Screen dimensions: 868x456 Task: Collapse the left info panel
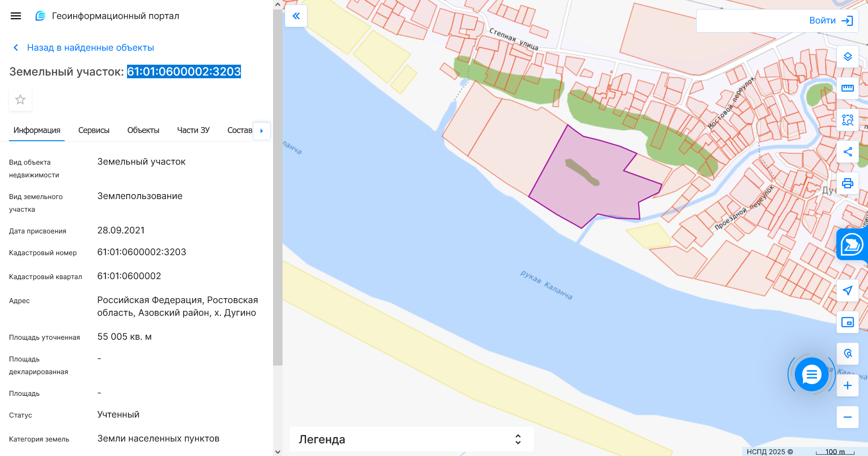point(296,15)
